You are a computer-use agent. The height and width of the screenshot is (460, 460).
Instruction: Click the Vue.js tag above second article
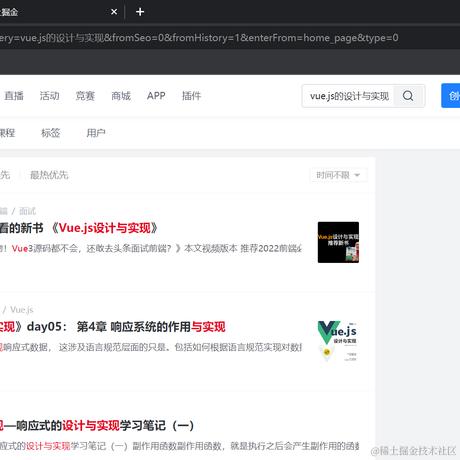pos(22,310)
